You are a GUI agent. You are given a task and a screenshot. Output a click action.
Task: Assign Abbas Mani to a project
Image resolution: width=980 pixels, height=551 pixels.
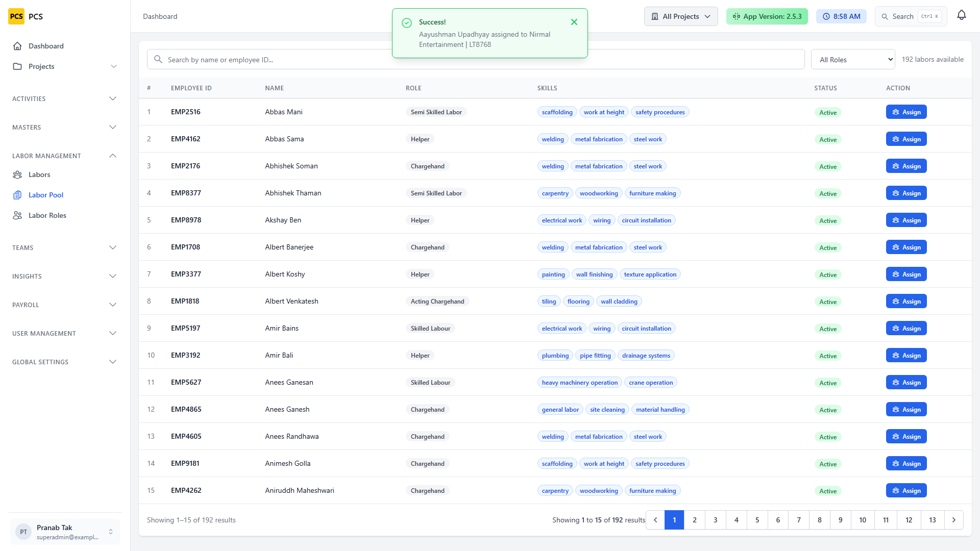click(906, 112)
